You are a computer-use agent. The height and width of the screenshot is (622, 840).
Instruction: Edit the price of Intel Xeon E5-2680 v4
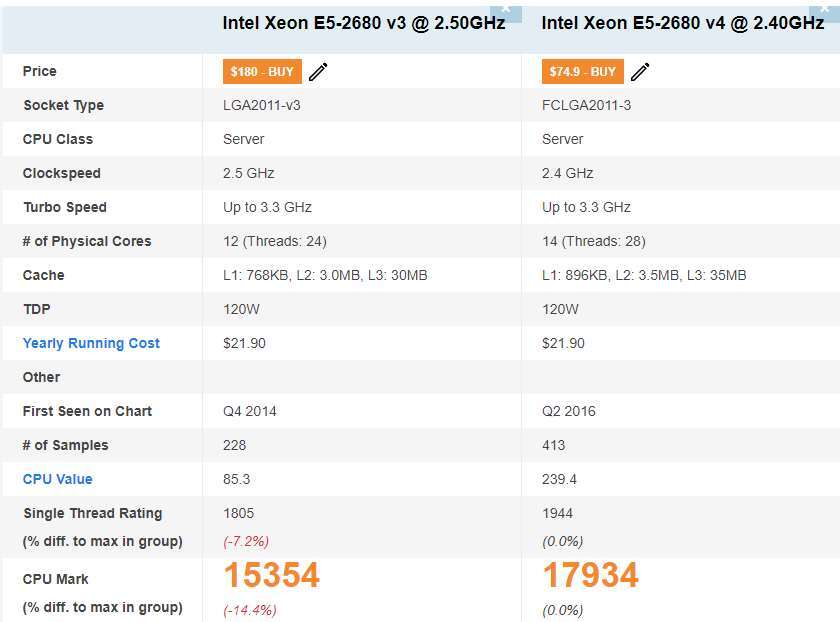tap(640, 71)
